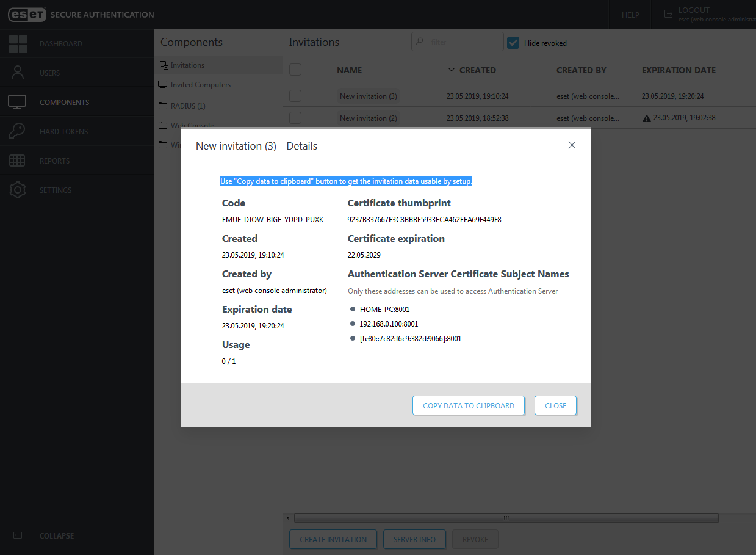Click the New invitation (2) name

[369, 118]
